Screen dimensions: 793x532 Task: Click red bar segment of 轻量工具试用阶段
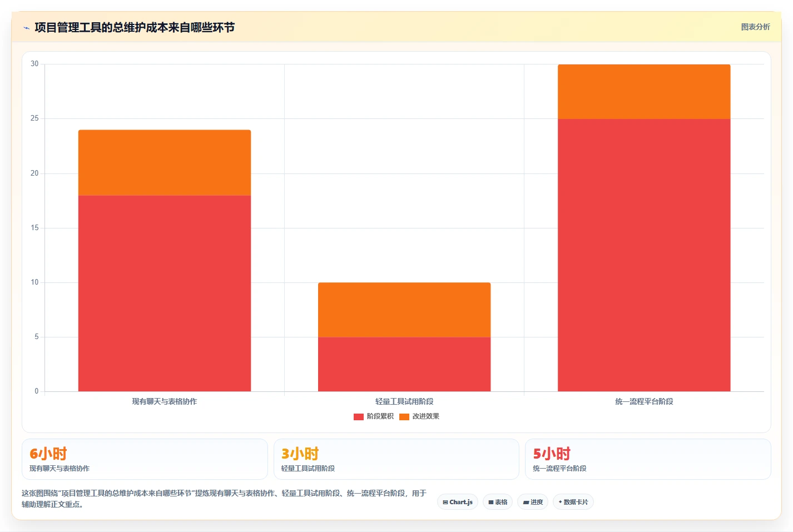(404, 364)
